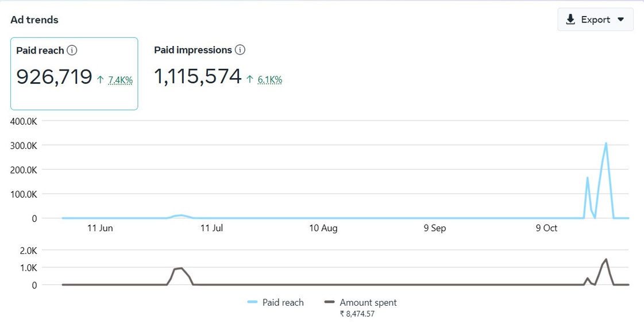
Task: Click the info icon beside Paid impressions
Action: [240, 50]
